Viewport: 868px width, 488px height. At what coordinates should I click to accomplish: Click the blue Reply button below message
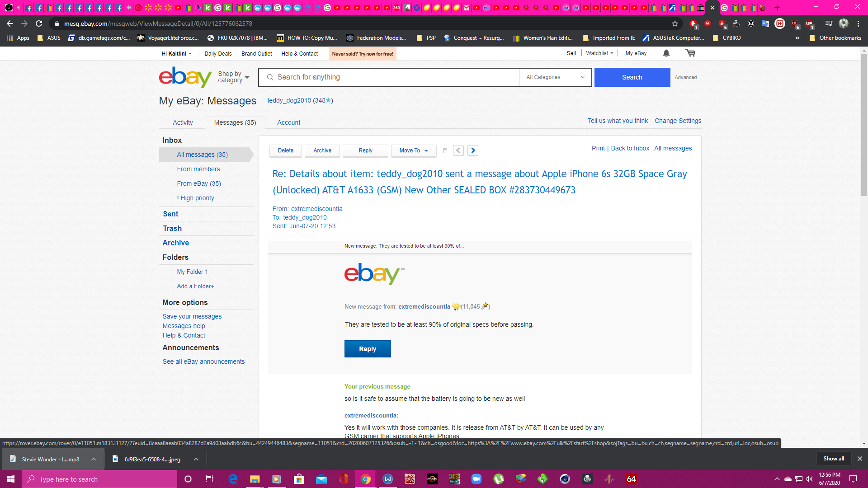[x=368, y=349]
